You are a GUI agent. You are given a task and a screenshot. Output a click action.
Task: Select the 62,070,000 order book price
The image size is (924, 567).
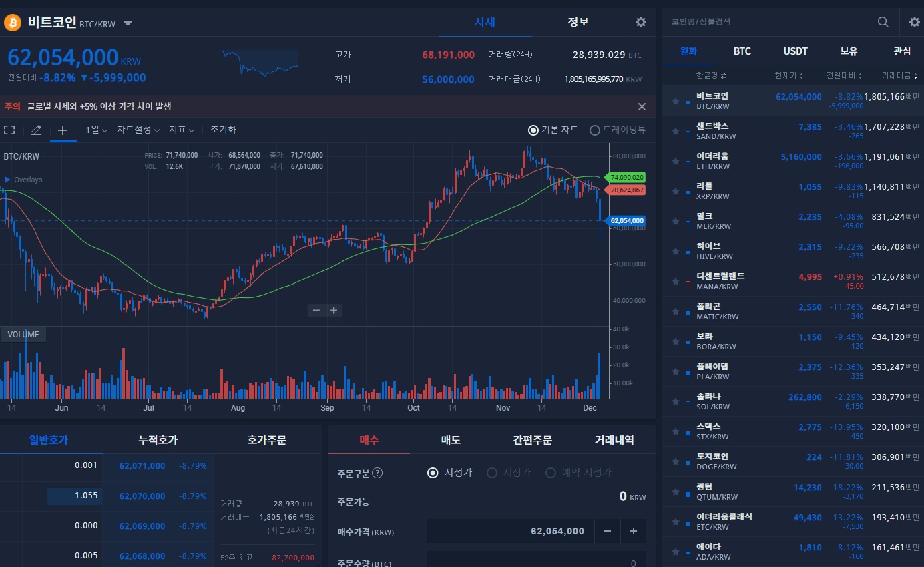coord(142,496)
